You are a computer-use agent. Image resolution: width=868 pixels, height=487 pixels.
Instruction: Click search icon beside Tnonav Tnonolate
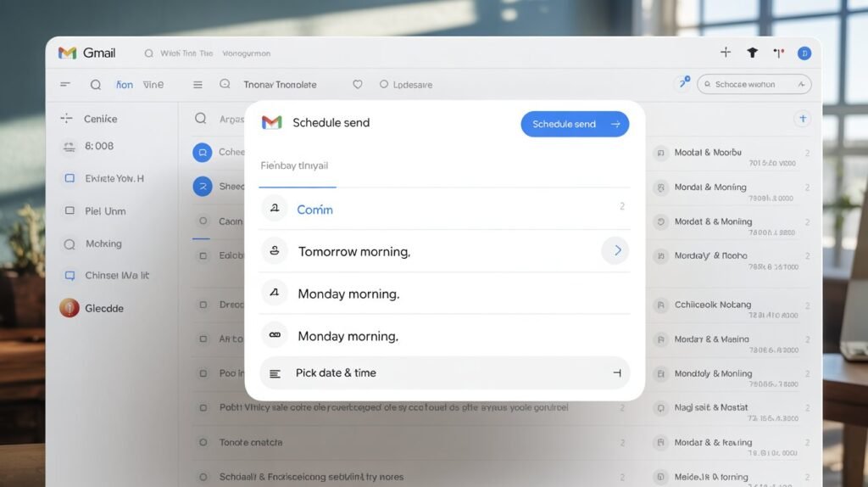[225, 84]
